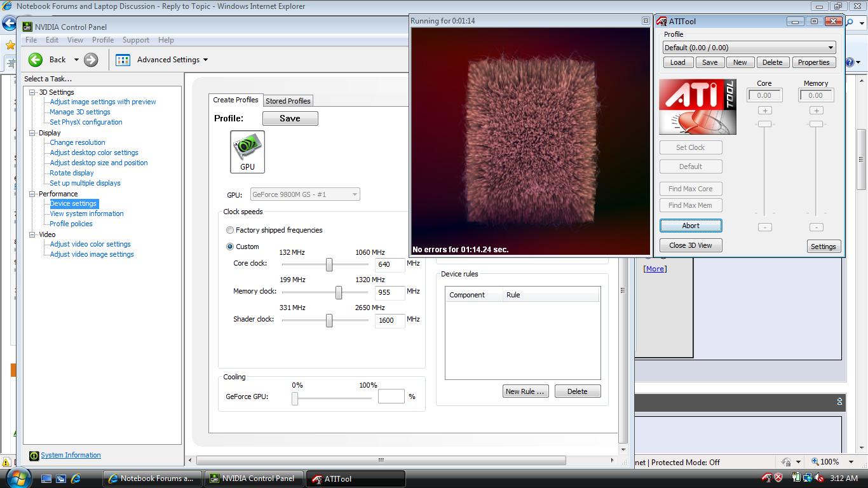Open the Windows Start orb

click(18, 478)
